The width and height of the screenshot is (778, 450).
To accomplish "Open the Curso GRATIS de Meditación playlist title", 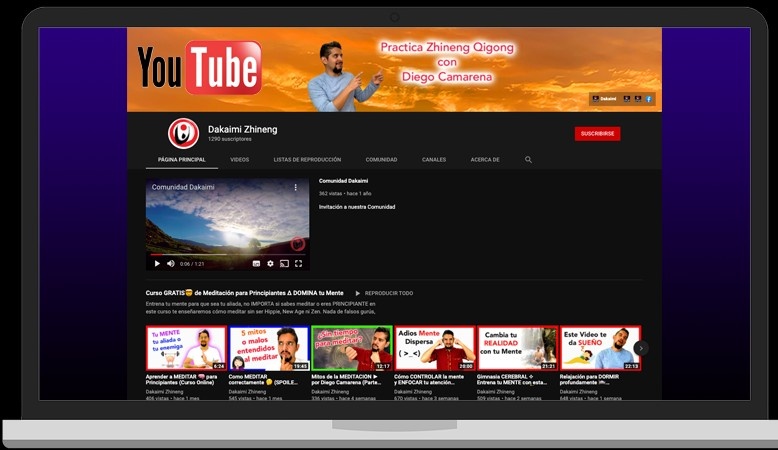I will coord(245,293).
